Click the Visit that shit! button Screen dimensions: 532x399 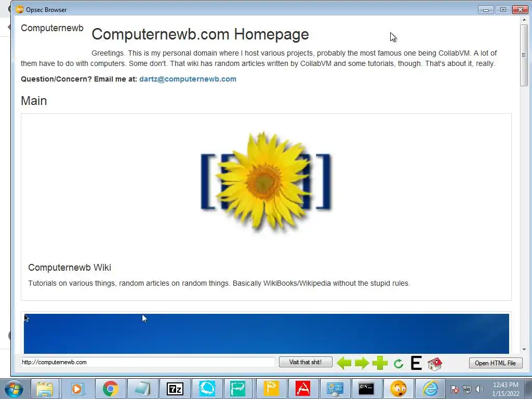click(x=305, y=362)
